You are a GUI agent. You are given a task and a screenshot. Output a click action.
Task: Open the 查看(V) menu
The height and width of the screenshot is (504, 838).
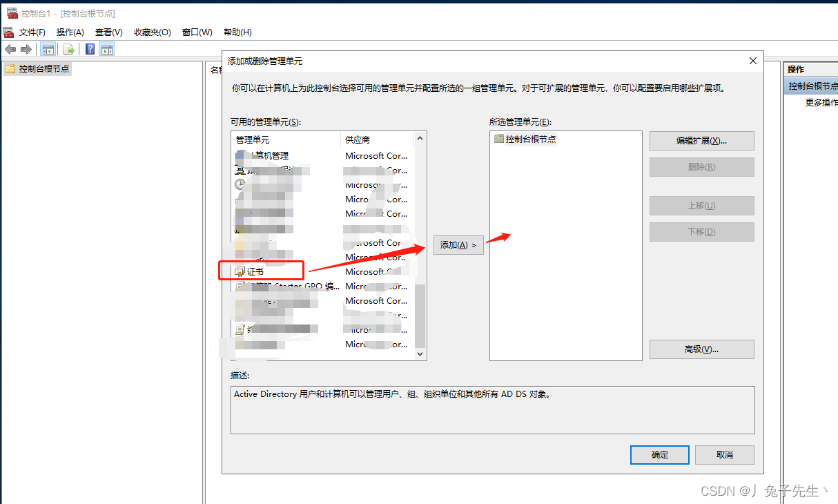pyautogui.click(x=108, y=32)
